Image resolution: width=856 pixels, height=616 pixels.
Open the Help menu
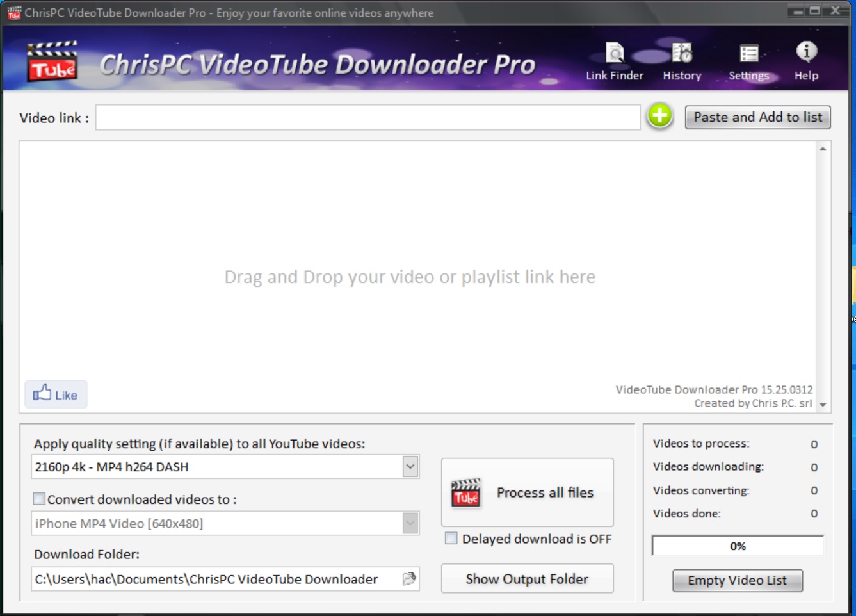[x=806, y=62]
